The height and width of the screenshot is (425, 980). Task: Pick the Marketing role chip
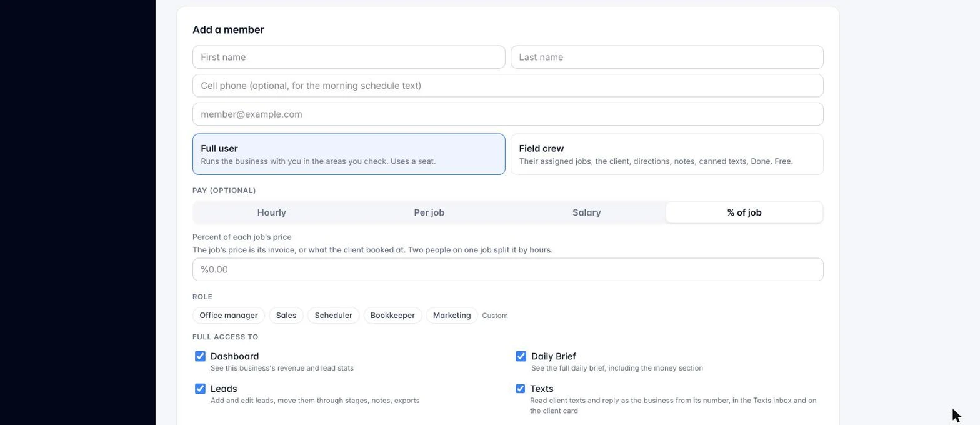click(x=452, y=316)
